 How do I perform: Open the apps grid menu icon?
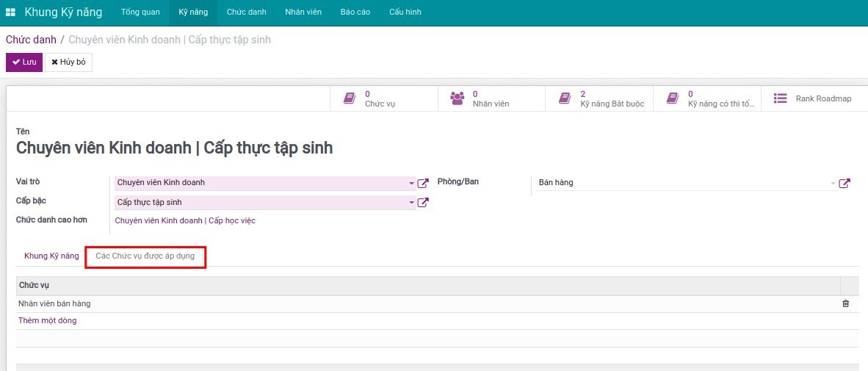[10, 12]
